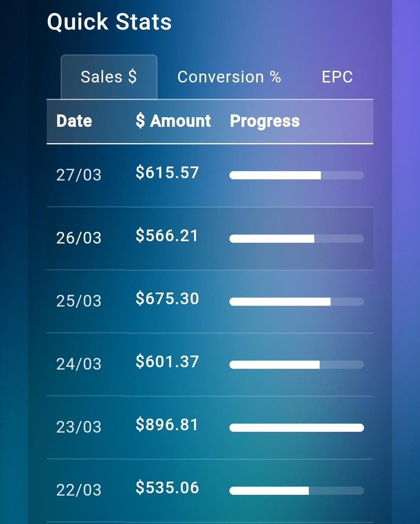
Task: Select the $896.81 amount
Action: pyautogui.click(x=167, y=424)
